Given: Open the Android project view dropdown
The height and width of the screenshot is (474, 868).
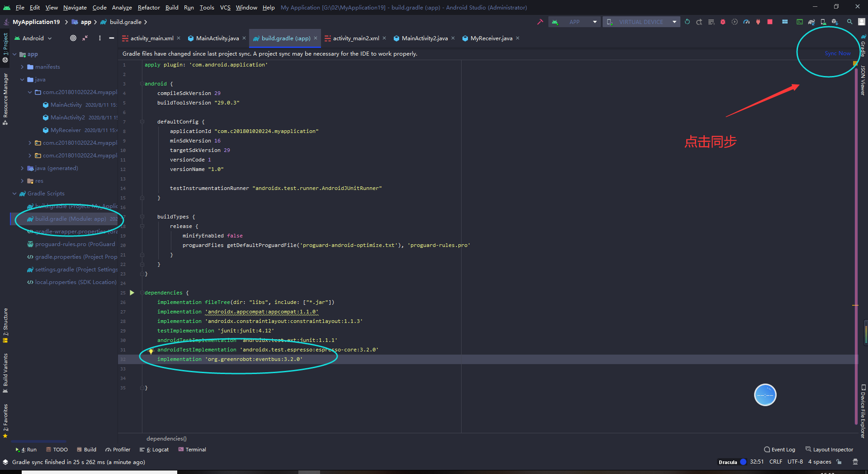Looking at the screenshot, I should tap(34, 38).
